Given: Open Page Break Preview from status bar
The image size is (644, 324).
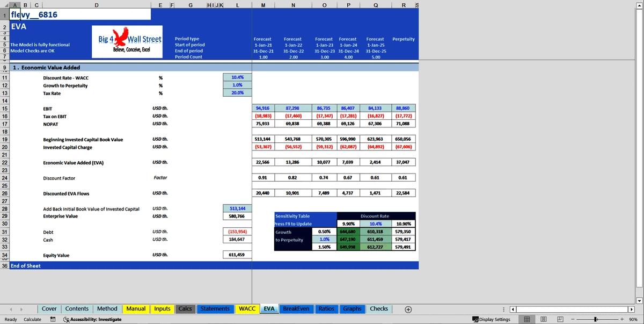Looking at the screenshot, I should 560,319.
